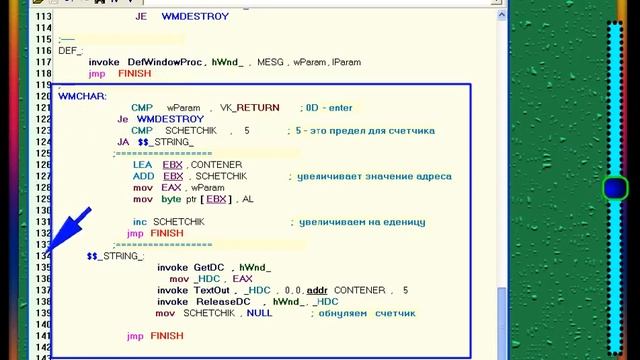Click comment "увеличиваем на еденицу"
This screenshot has width=640, height=360.
coord(362,222)
